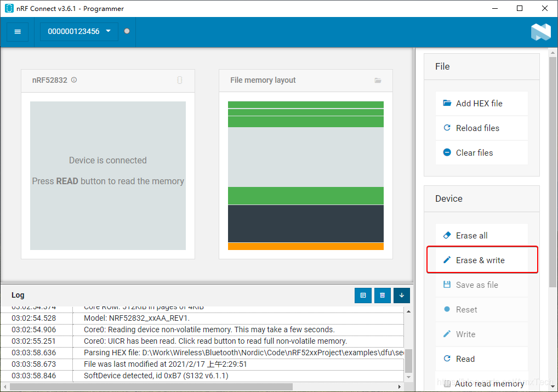Click timestamp 03:03:58.846 in log

pos(34,376)
